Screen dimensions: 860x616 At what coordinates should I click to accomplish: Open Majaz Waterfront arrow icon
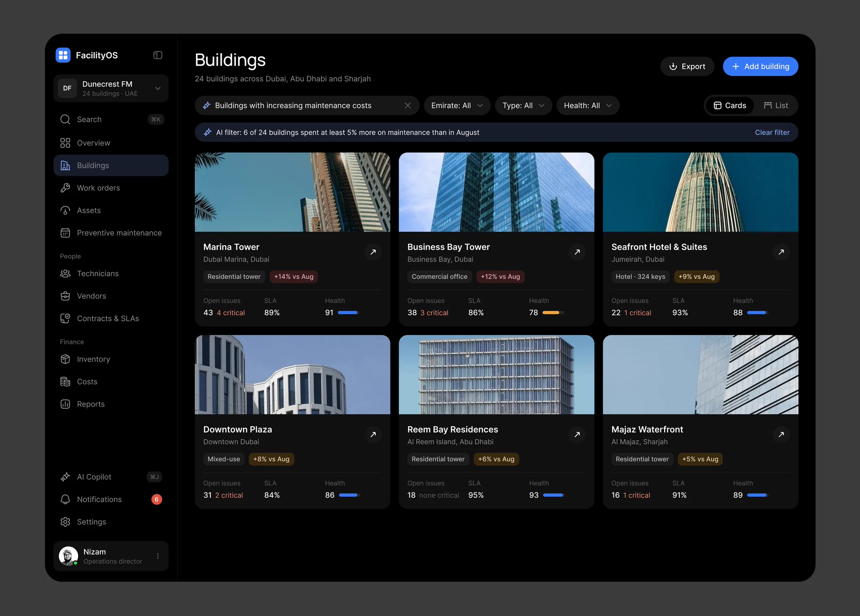781,435
